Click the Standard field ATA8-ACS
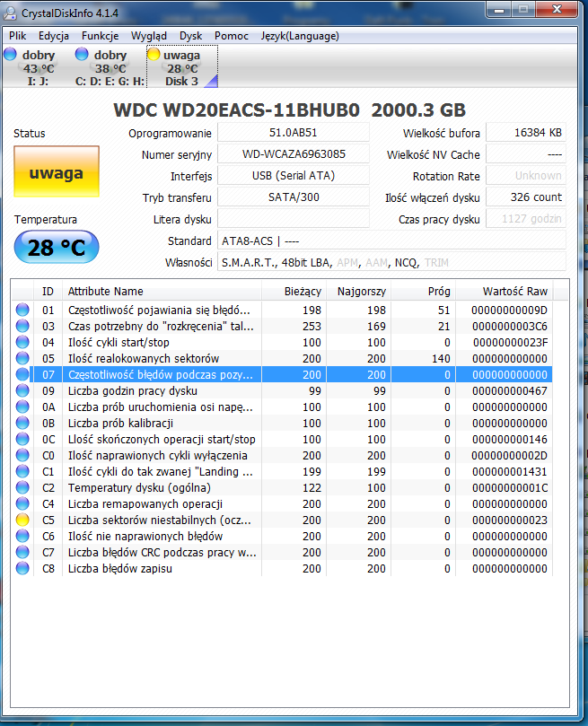The width and height of the screenshot is (588, 726). tap(391, 241)
